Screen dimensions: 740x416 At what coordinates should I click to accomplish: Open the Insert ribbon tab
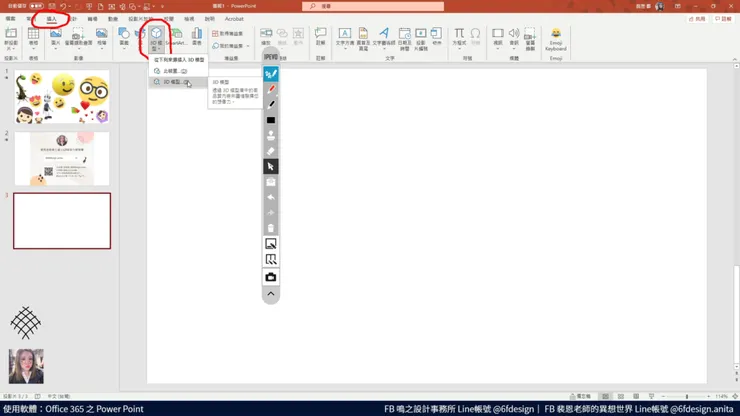pos(51,19)
